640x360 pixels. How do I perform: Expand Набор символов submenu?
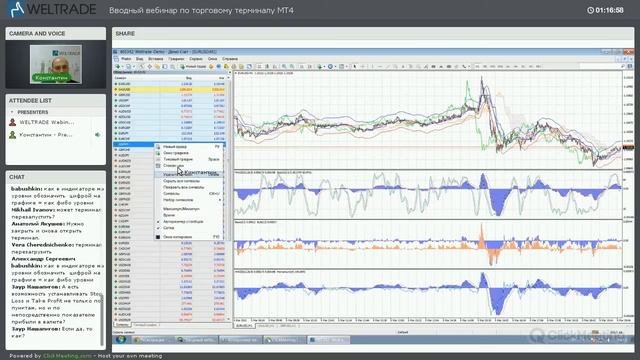click(189, 200)
